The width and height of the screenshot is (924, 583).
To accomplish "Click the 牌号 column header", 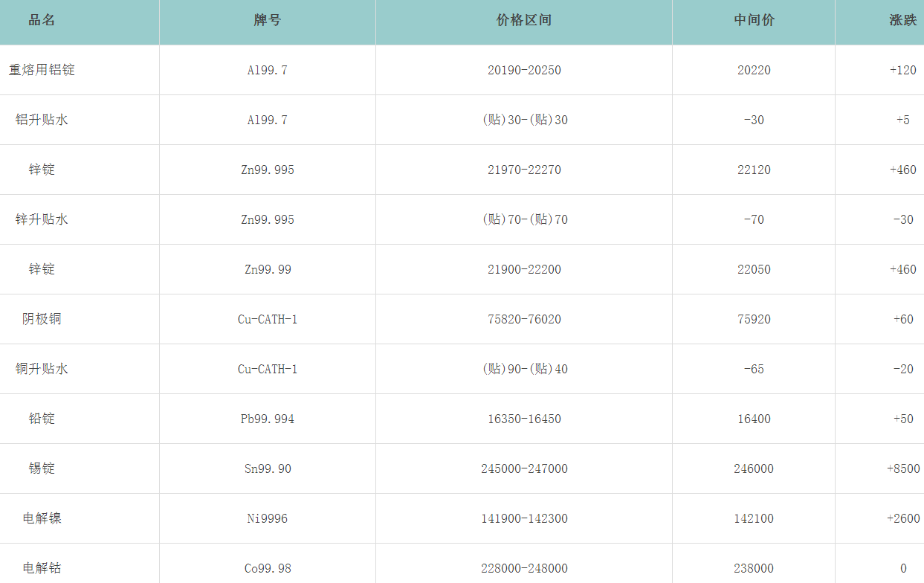I will (267, 21).
